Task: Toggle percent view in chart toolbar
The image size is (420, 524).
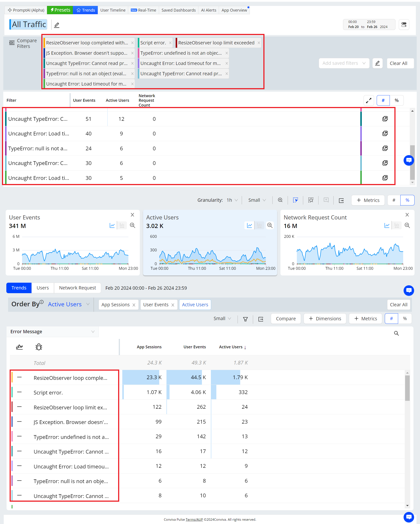Action: tap(407, 200)
